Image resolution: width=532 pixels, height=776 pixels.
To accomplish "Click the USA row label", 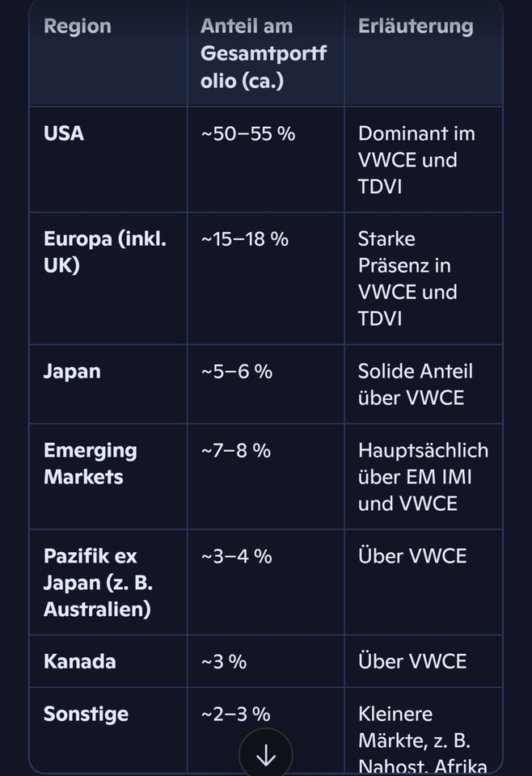I will click(64, 133).
